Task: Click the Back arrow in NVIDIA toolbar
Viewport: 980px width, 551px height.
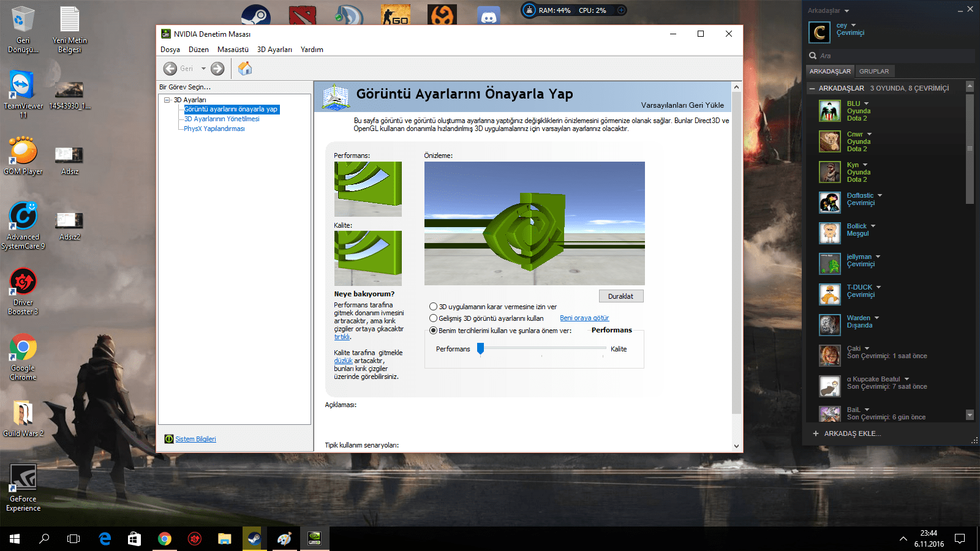Action: coord(170,69)
